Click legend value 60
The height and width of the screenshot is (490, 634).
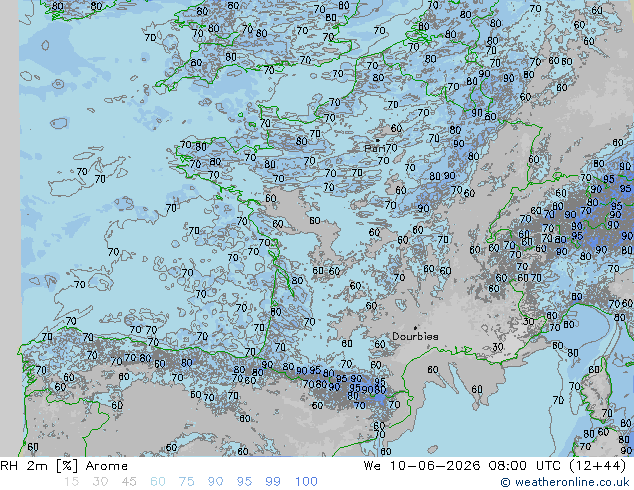click(x=158, y=482)
